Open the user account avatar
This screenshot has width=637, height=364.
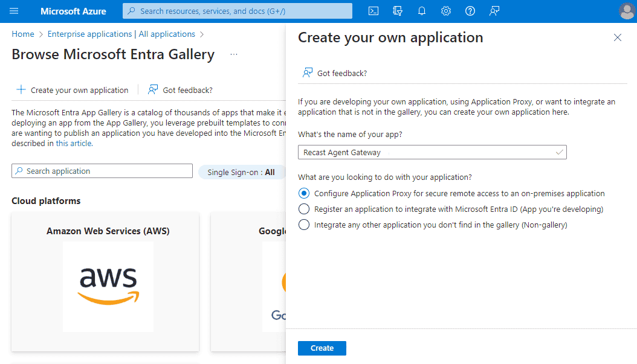point(627,11)
